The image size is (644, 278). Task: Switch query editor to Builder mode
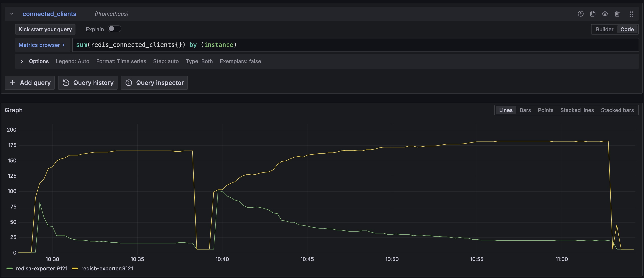pos(604,29)
